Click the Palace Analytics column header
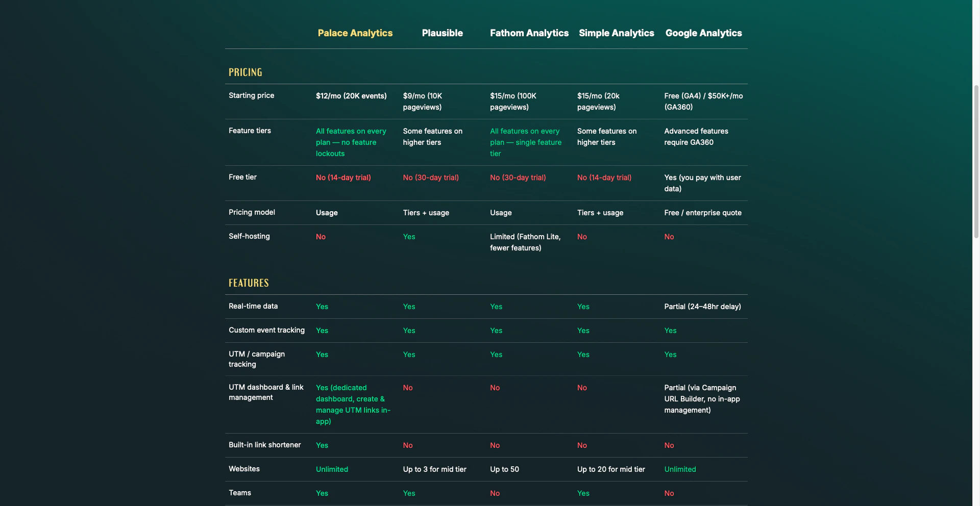 pyautogui.click(x=355, y=33)
